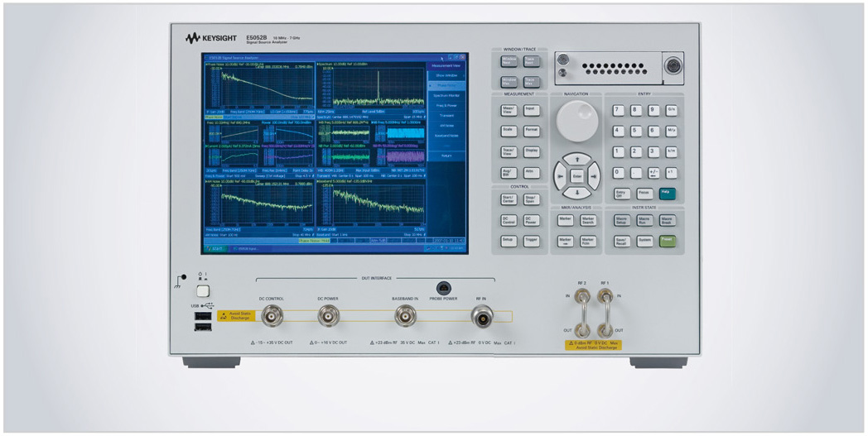Push the Scale key
The height and width of the screenshot is (436, 868).
[x=509, y=132]
